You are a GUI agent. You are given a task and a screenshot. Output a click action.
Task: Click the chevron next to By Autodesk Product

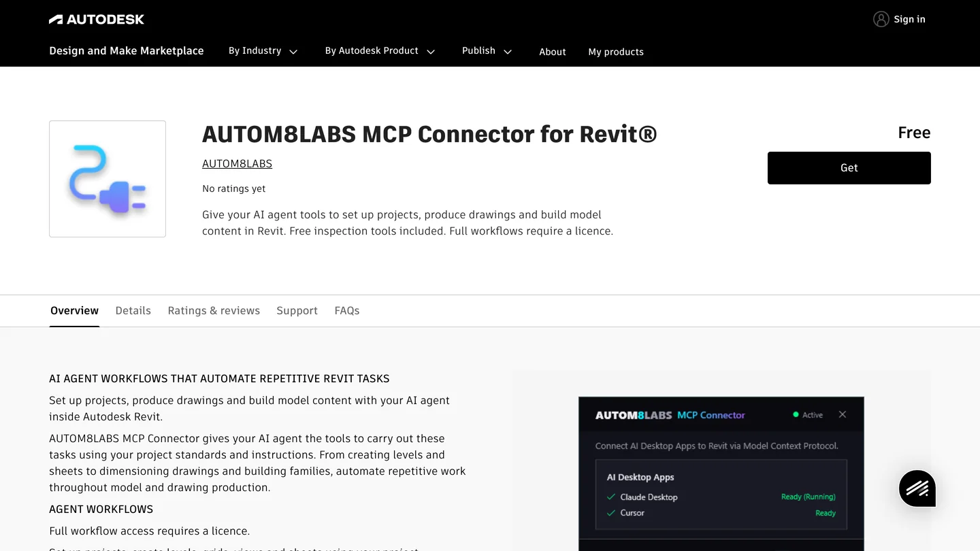click(x=431, y=52)
